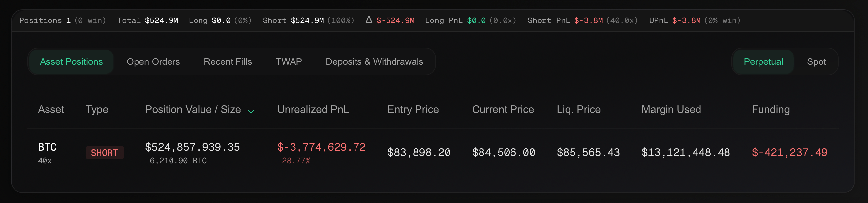This screenshot has width=868, height=203.
Task: Show the Recent Fills tab
Action: [228, 62]
